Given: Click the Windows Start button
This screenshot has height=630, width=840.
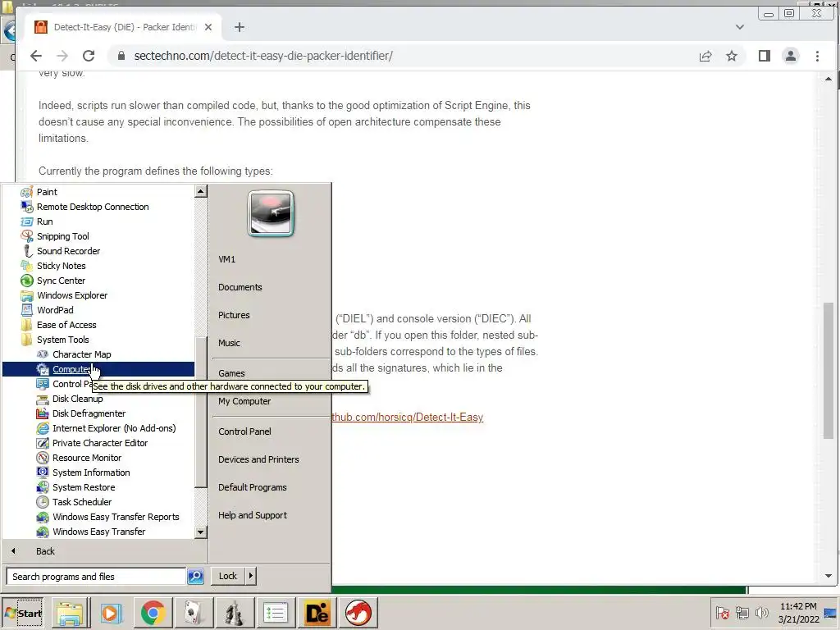Looking at the screenshot, I should coord(22,613).
